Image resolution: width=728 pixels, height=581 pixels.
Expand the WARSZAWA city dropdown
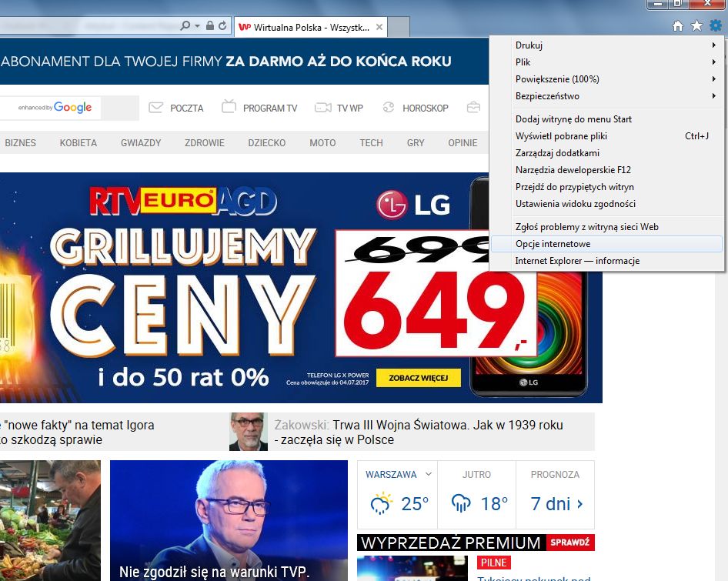click(x=399, y=474)
